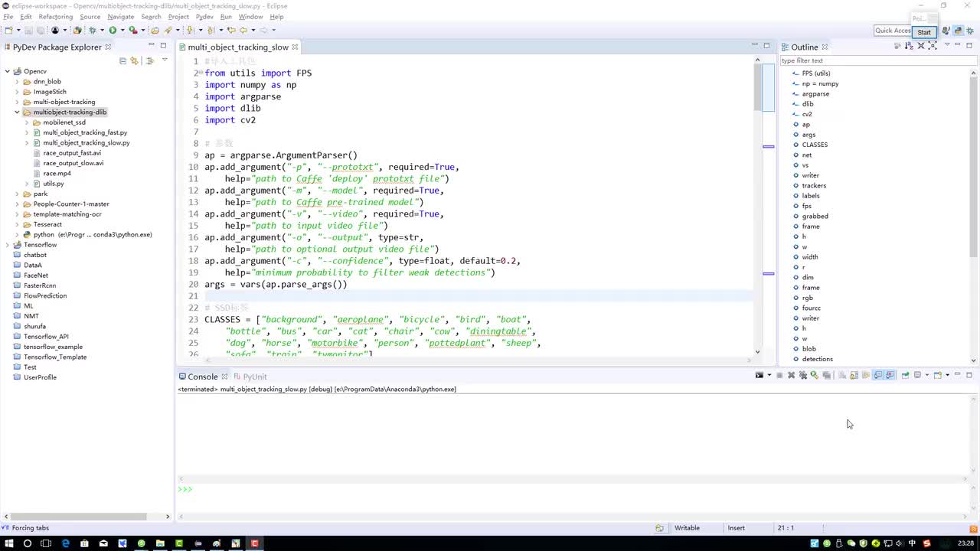Click the Back navigation arrow in toolbar
This screenshot has width=980, height=551.
pyautogui.click(x=243, y=31)
